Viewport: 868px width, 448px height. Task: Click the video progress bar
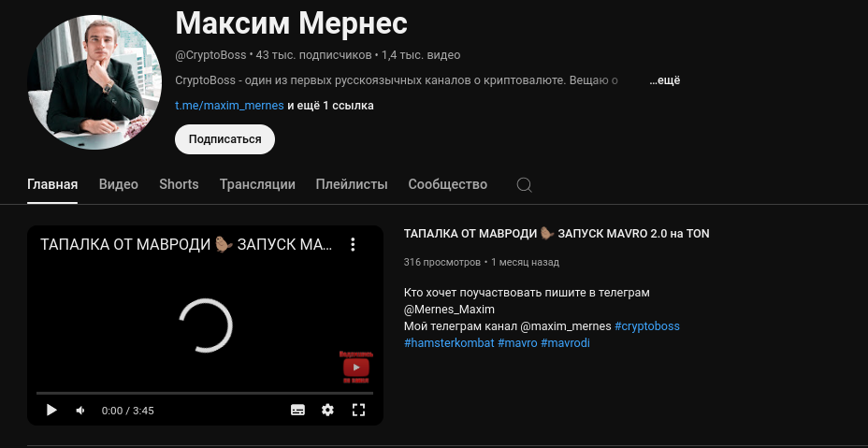(x=205, y=393)
